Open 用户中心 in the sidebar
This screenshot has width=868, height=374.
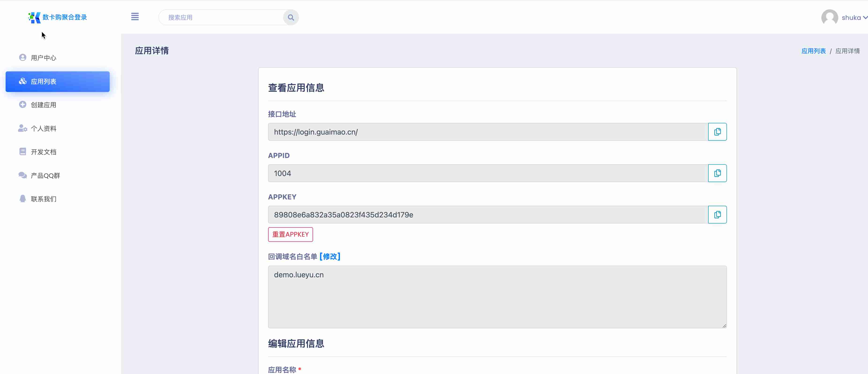click(43, 58)
